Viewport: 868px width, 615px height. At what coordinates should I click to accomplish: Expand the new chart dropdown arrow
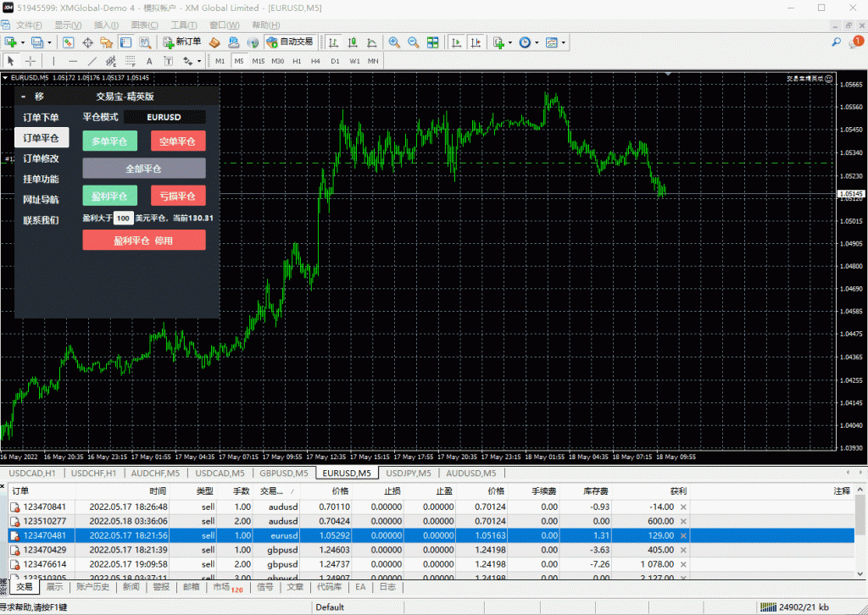click(23, 42)
